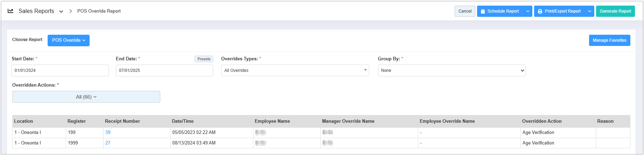644x155 pixels.
Task: Open the POS Override report chooser
Action: pos(69,40)
